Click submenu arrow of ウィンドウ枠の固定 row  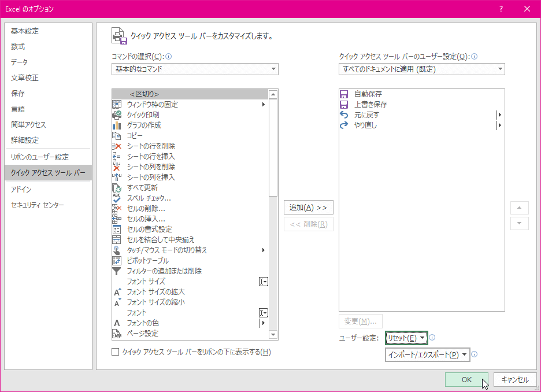[x=264, y=104]
